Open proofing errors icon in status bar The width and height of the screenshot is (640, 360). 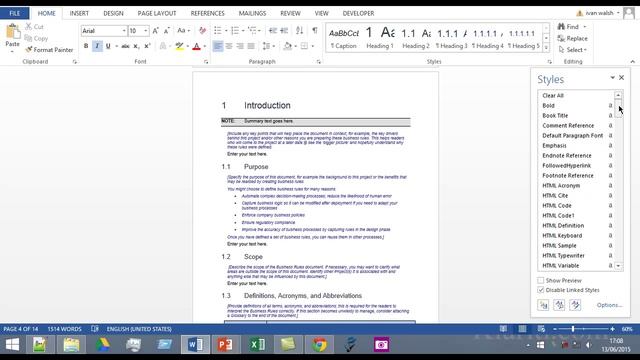click(x=95, y=329)
